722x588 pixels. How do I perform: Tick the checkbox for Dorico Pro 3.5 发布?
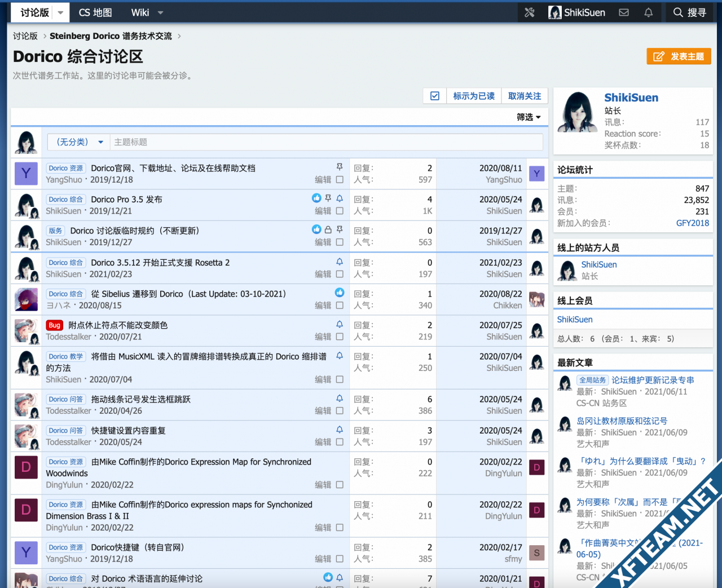point(340,211)
